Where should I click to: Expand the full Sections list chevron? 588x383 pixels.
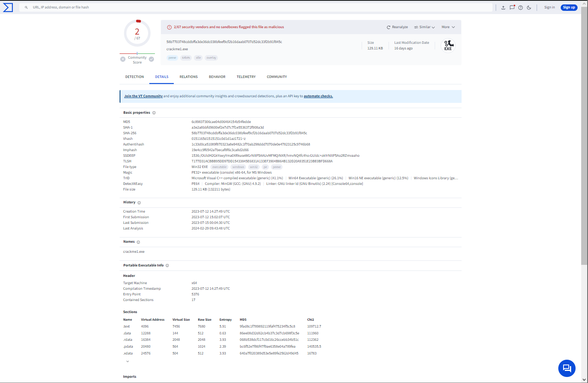128,361
